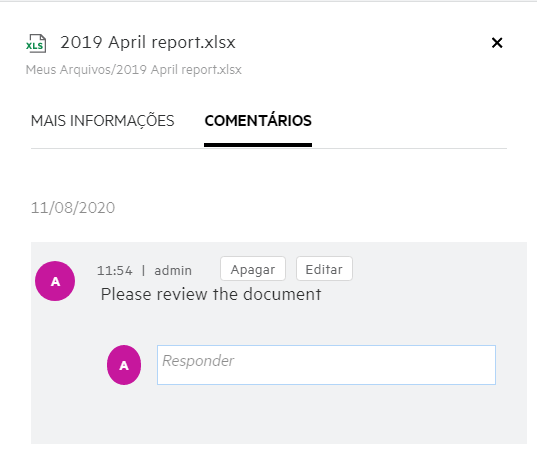This screenshot has width=537, height=464.
Task: Click the 11/08/2020 date header
Action: coord(73,208)
